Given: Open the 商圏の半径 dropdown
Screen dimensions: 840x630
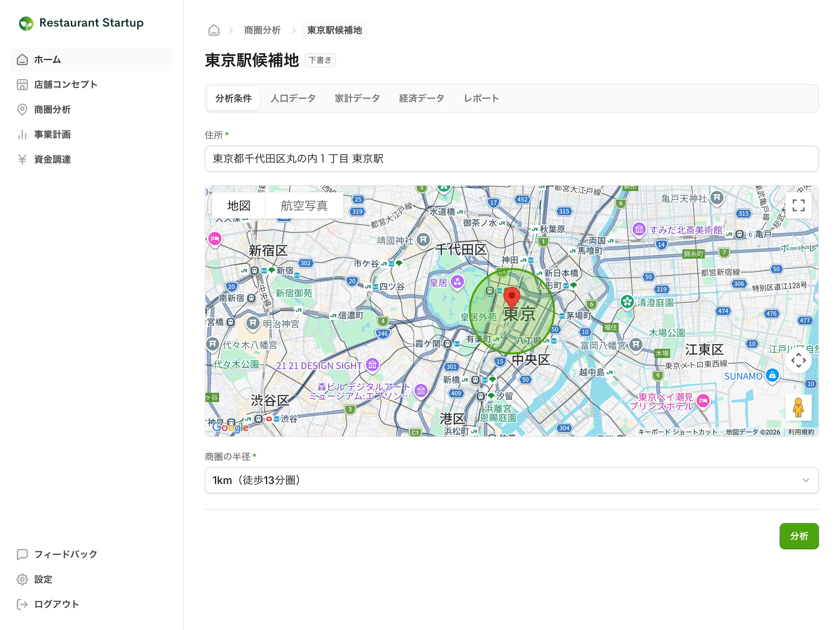Looking at the screenshot, I should pos(512,480).
